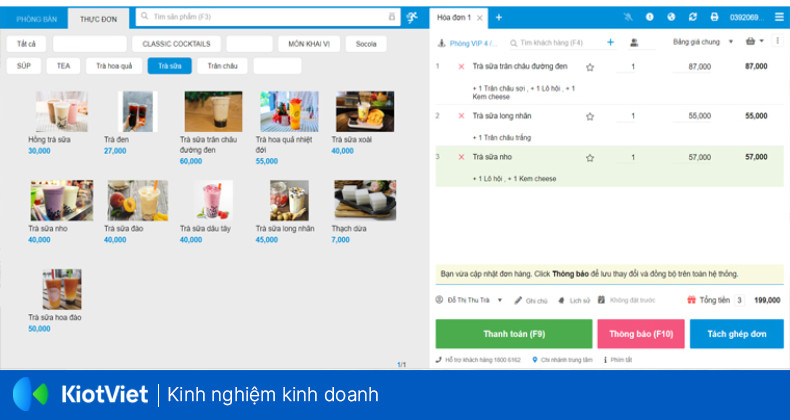This screenshot has width=790, height=420.
Task: Add a new invoice tab with the plus icon
Action: (x=498, y=17)
